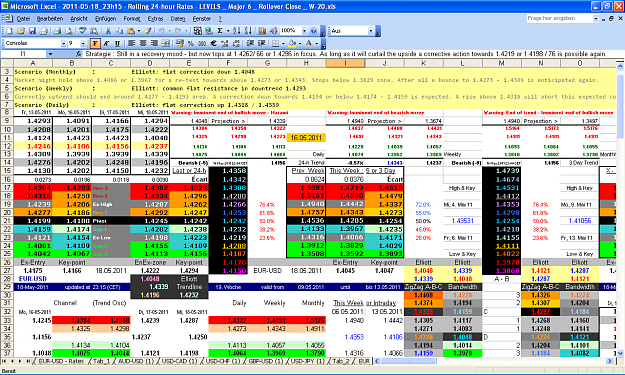Open the Borders style dropdown arrow
Image resolution: width=625 pixels, height=375 pixels.
(283, 43)
